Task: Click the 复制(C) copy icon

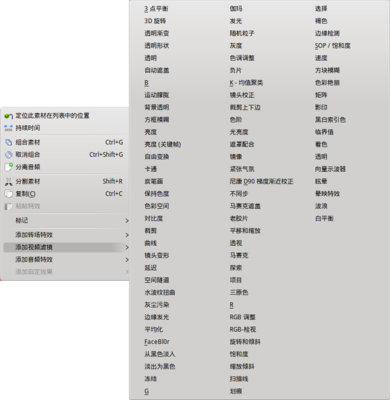Action: (x=9, y=194)
